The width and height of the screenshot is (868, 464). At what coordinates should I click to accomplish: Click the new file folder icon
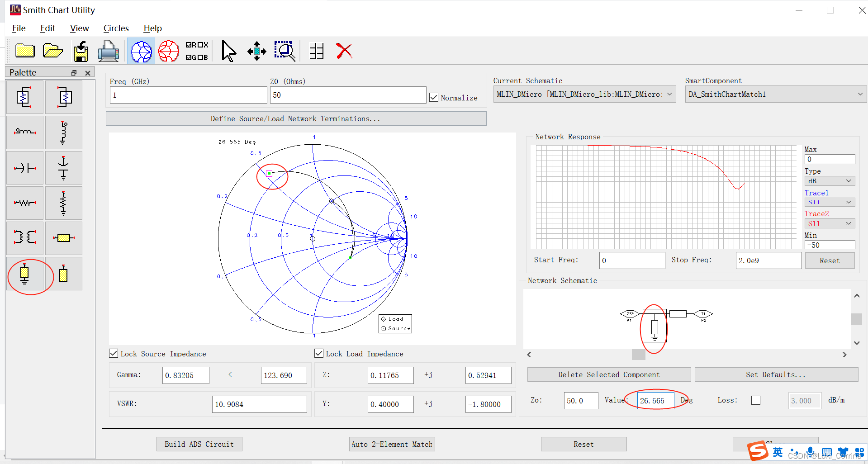coord(25,51)
